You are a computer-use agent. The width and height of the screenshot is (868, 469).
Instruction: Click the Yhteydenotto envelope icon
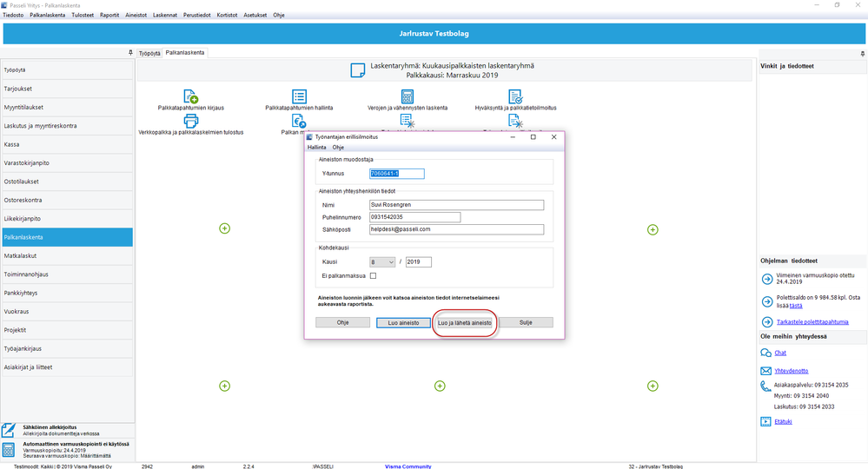(765, 371)
